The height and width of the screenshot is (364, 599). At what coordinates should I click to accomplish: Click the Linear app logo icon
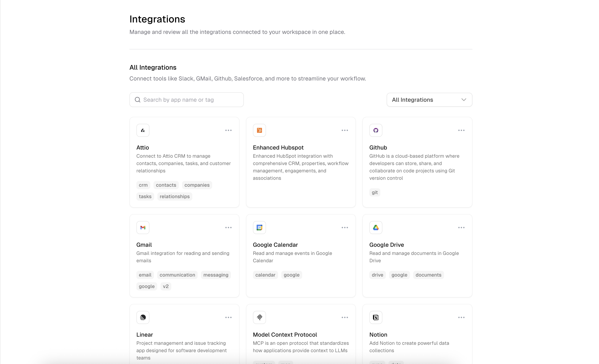(x=143, y=317)
